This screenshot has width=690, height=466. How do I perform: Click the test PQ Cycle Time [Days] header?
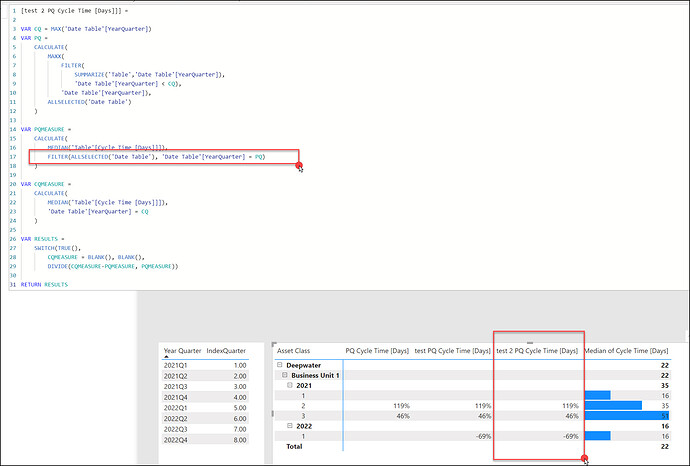click(452, 351)
